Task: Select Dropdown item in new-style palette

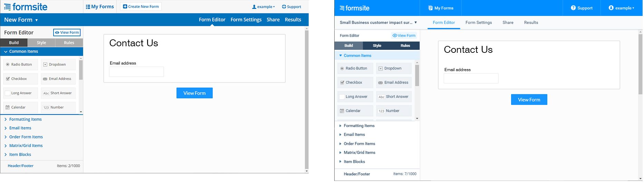Action: [x=394, y=68]
